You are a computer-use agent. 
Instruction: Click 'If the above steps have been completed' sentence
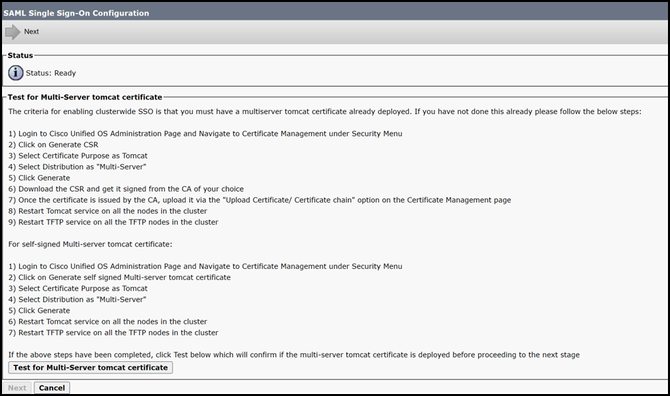coord(294,355)
